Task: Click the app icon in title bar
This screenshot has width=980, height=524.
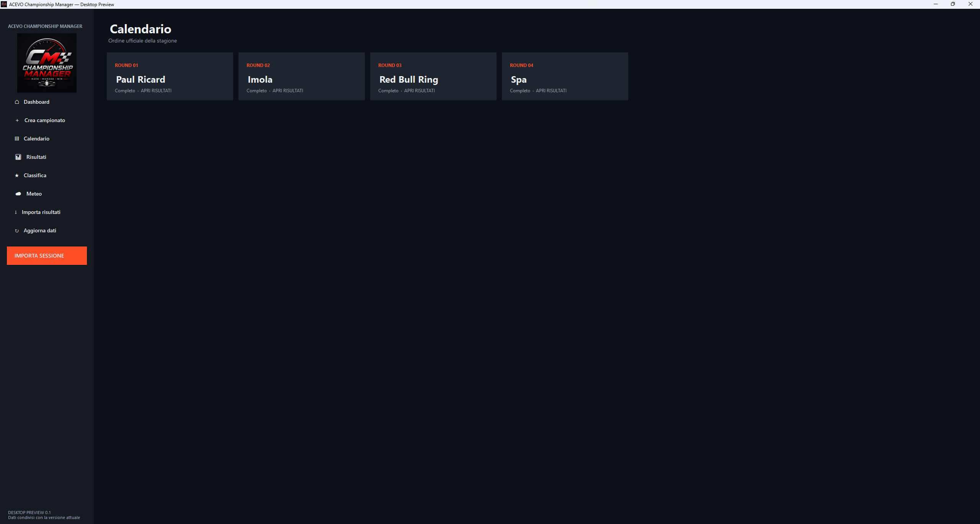Action: [4, 4]
